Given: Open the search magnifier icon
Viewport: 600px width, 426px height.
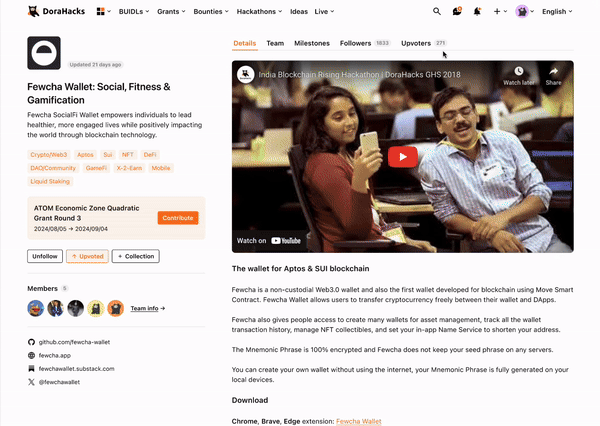Looking at the screenshot, I should pos(437,11).
